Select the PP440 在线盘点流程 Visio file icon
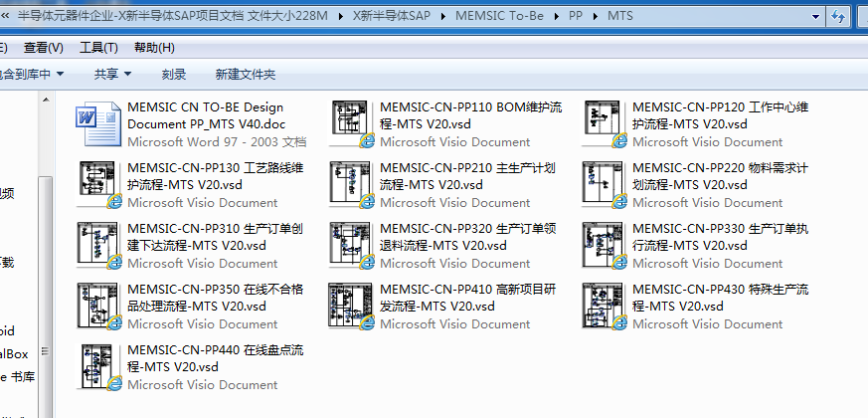Screen dimensions: 868x418 tap(98, 366)
